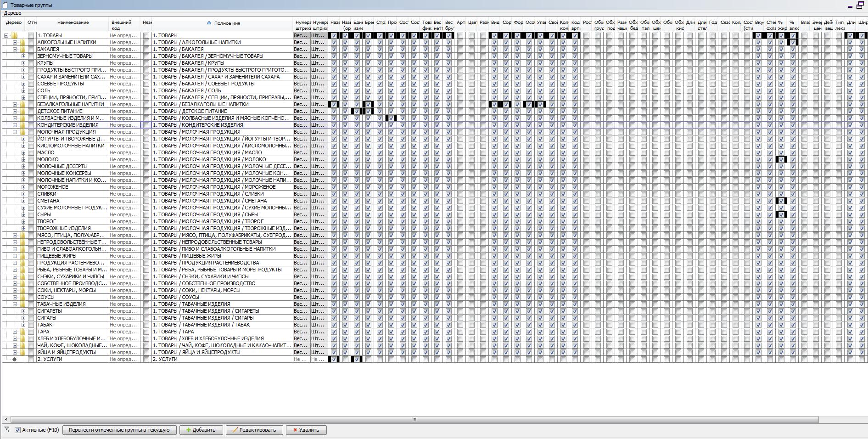The image size is (868, 439).
Task: Click the bullet node icon beside 2. УСЛУГИ
Action: tap(15, 359)
